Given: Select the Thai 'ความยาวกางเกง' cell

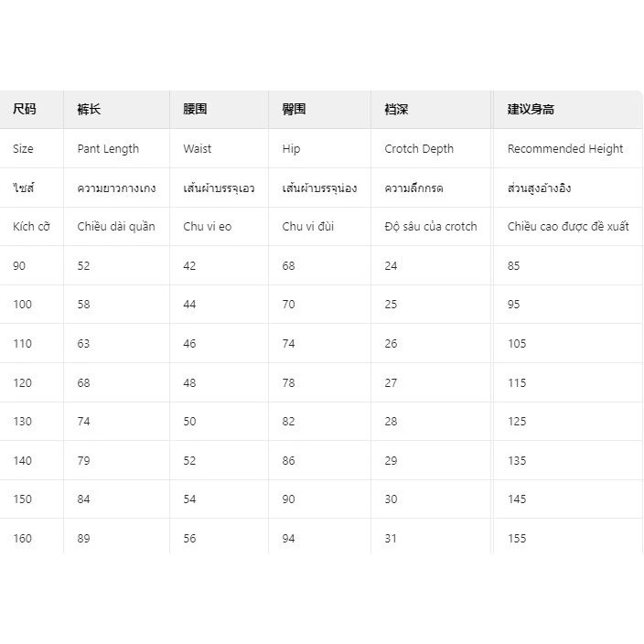Looking at the screenshot, I should click(x=117, y=188).
